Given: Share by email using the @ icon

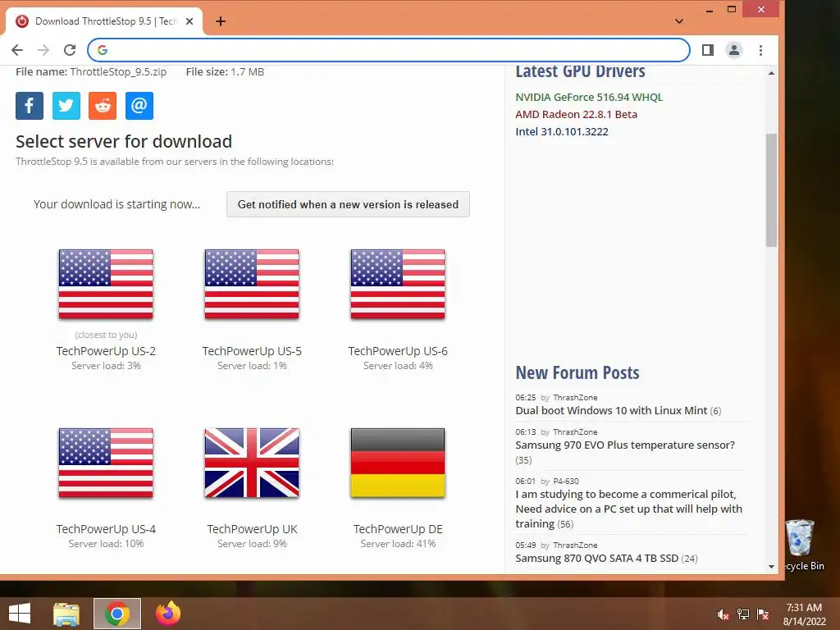Looking at the screenshot, I should pos(139,106).
